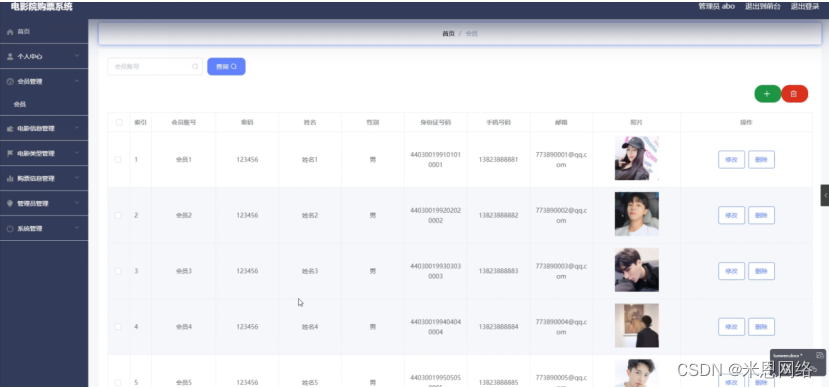Click name cell 姓名4
The image size is (829, 388).
pos(310,327)
